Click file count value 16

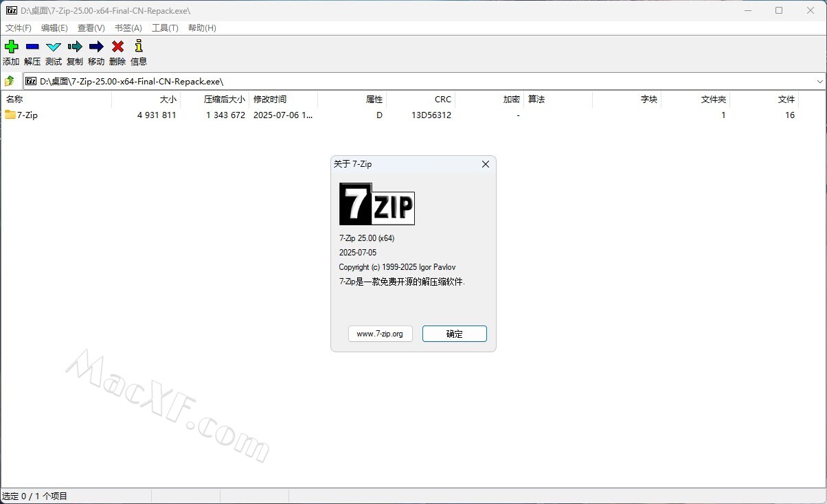790,115
